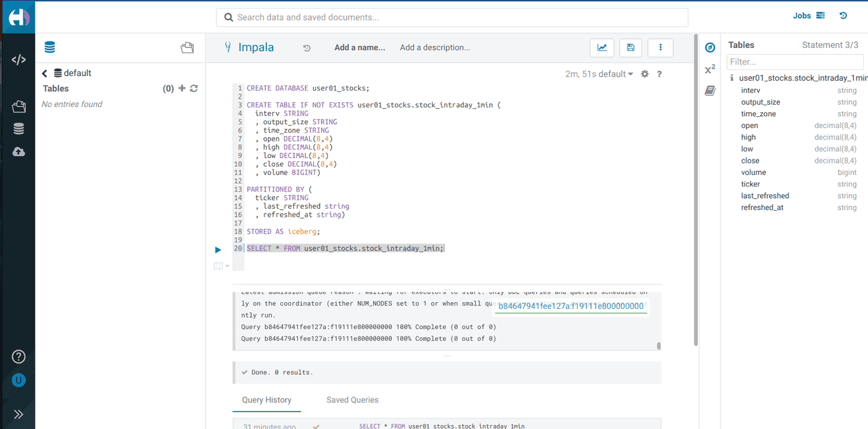Open the Editor code icon in sidebar
This screenshot has width=868, height=429.
(x=19, y=60)
